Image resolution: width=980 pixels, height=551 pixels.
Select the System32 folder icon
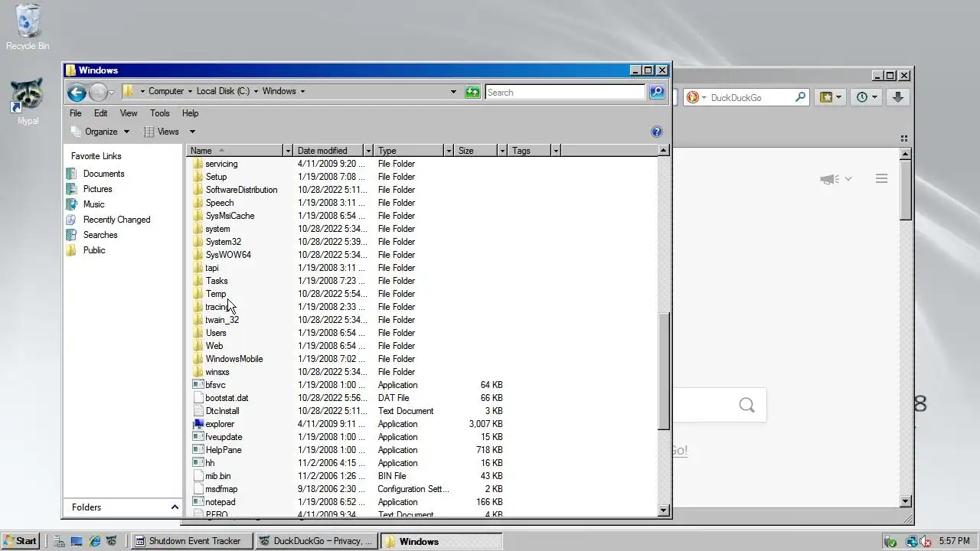[x=198, y=242]
